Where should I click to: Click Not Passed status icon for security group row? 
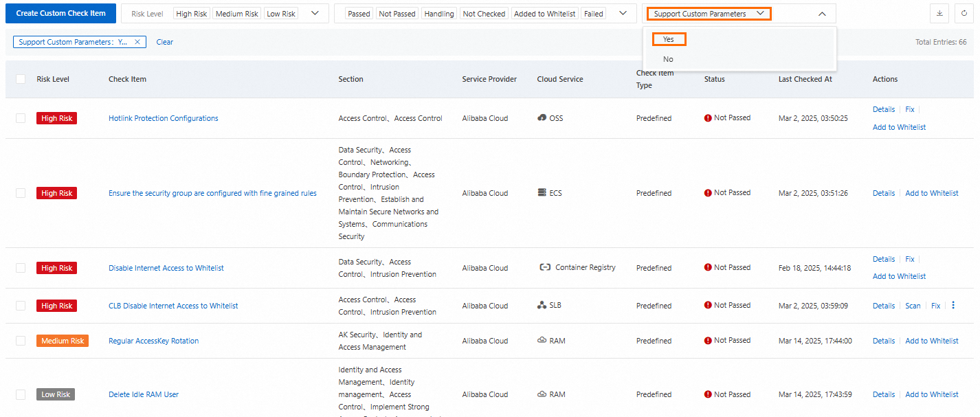[708, 193]
